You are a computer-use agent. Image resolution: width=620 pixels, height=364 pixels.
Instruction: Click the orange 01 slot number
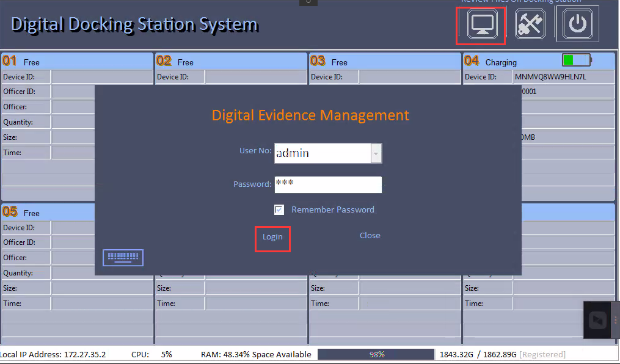[x=10, y=60]
